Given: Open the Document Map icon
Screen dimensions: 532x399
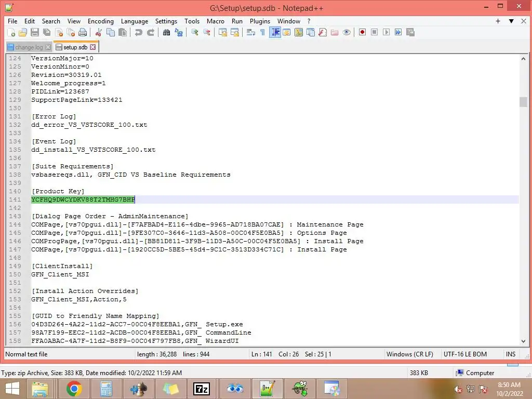Looking at the screenshot, I should coord(299,32).
